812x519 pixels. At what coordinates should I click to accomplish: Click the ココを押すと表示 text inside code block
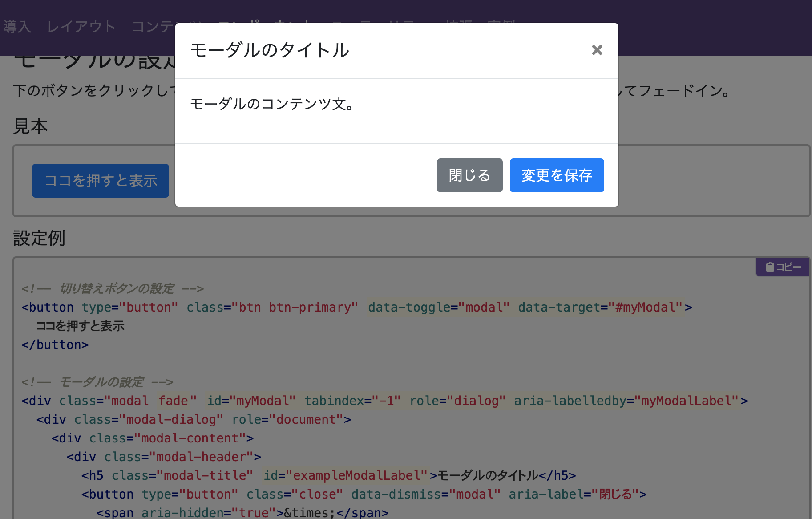tap(80, 326)
